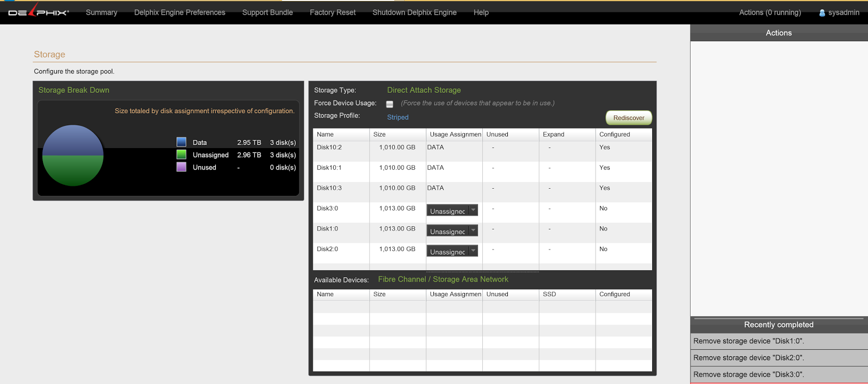Click the blue Data legend swatch
This screenshot has width=868, height=384.
point(181,142)
